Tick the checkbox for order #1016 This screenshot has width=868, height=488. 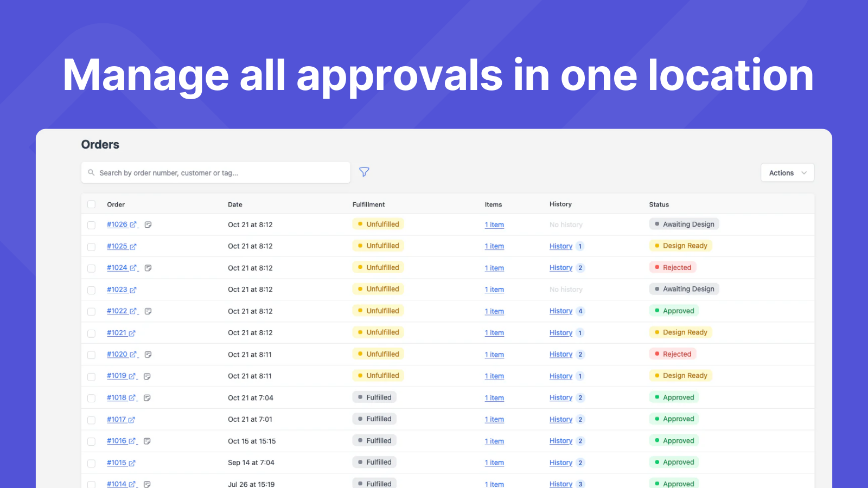(91, 441)
